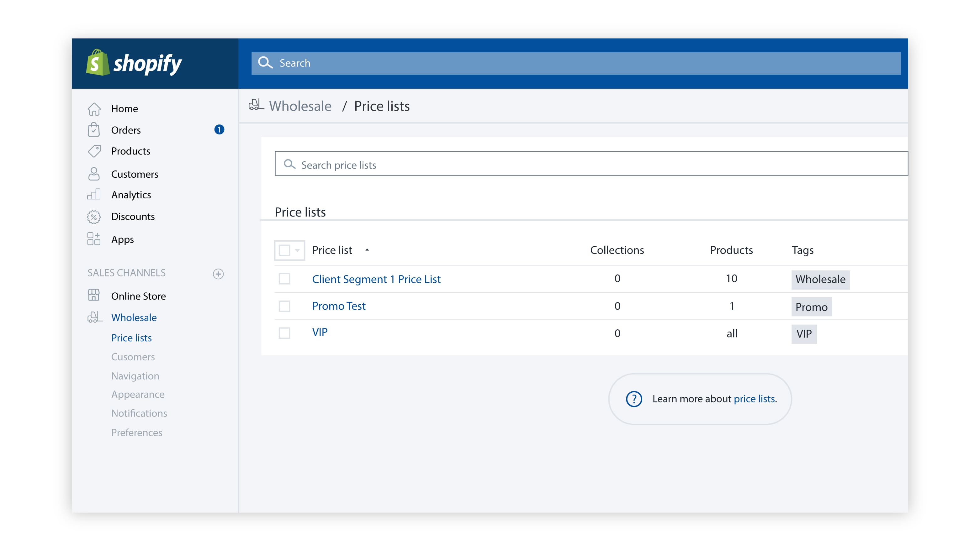Click the Analytics bar chart icon
The height and width of the screenshot is (555, 980).
[94, 194]
